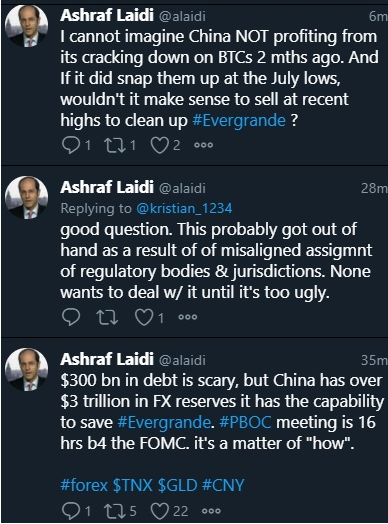Like the tweet about $3 trillion FX reserves
The height and width of the screenshot is (524, 388).
coord(159,511)
